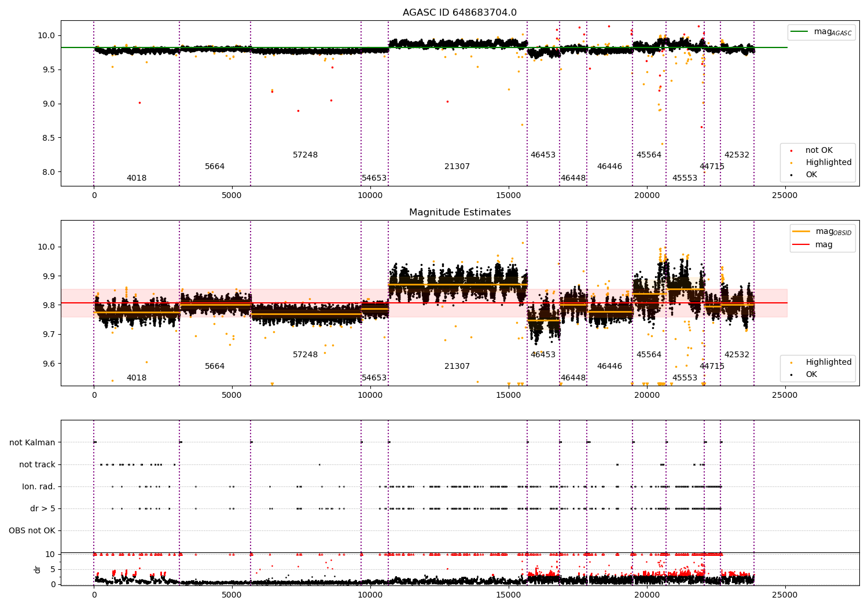The height and width of the screenshot is (608, 868).
Task: Click obsid 46446 in Magnitude Estimates plot
Action: [x=609, y=367]
